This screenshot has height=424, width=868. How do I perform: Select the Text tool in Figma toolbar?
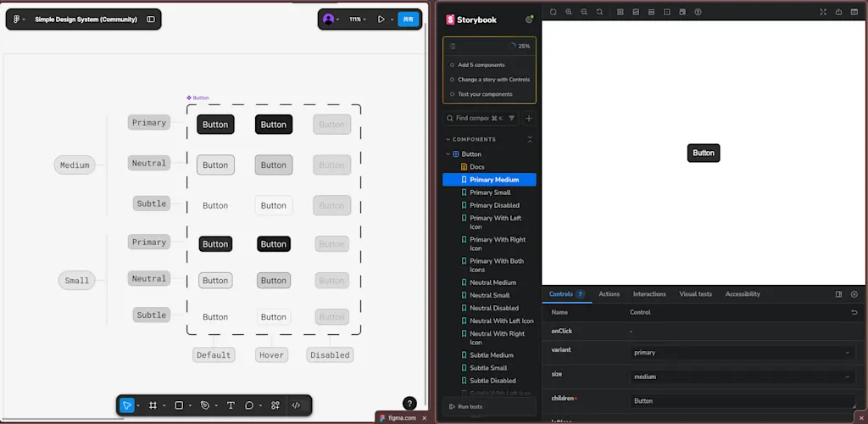[231, 405]
